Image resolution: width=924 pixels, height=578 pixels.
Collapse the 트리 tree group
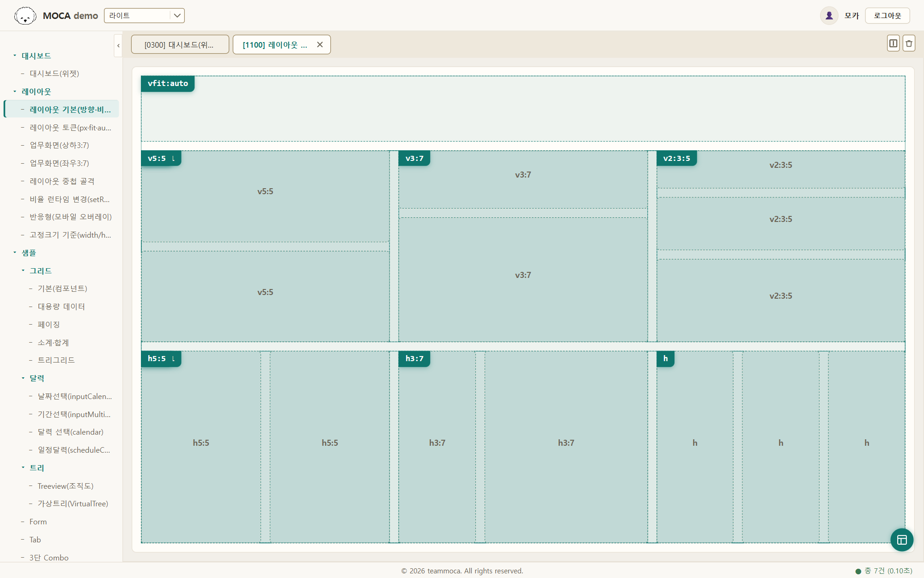[23, 467]
